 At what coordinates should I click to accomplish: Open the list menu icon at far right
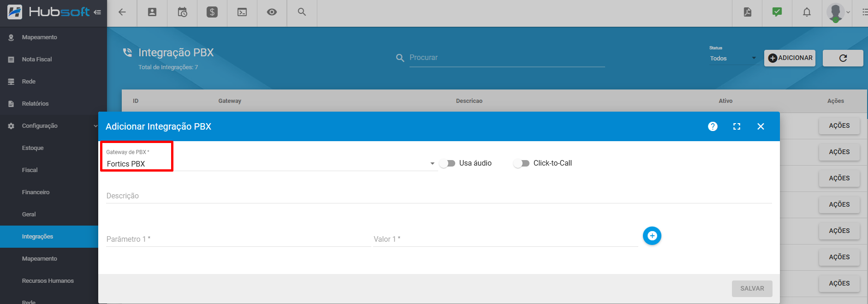click(865, 12)
